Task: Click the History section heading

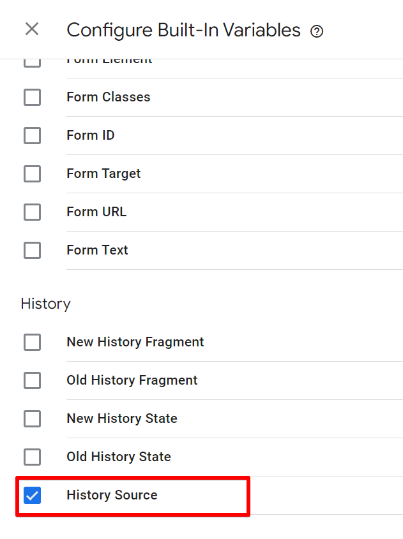Action: (46, 304)
